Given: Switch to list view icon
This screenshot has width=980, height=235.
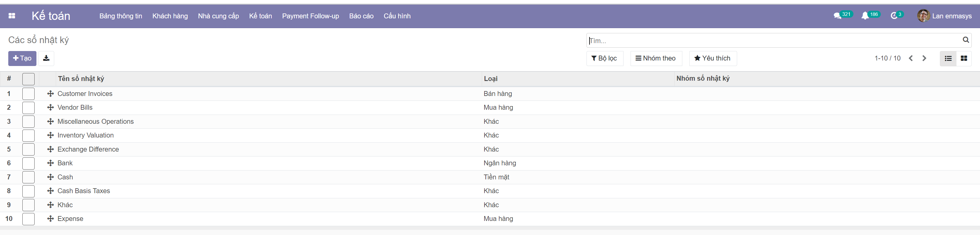Looking at the screenshot, I should [948, 58].
